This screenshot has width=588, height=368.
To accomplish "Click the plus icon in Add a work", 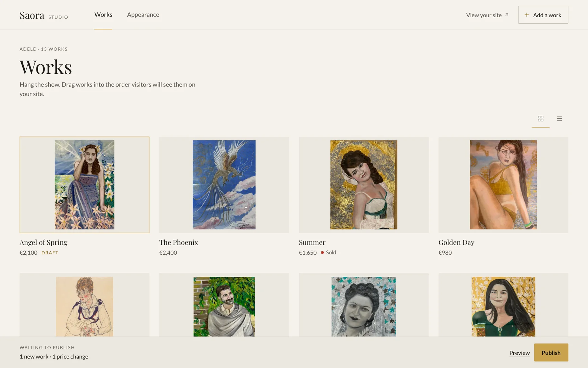I will tap(526, 15).
